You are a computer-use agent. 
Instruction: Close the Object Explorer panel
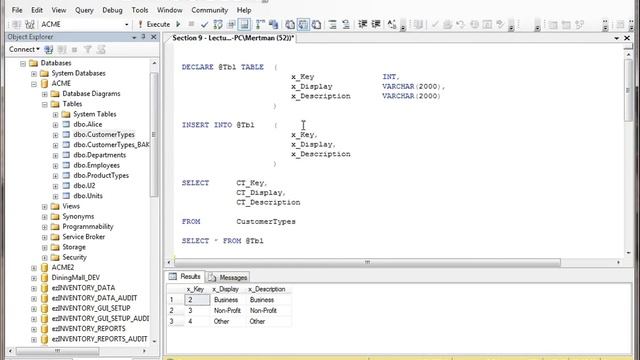153,37
